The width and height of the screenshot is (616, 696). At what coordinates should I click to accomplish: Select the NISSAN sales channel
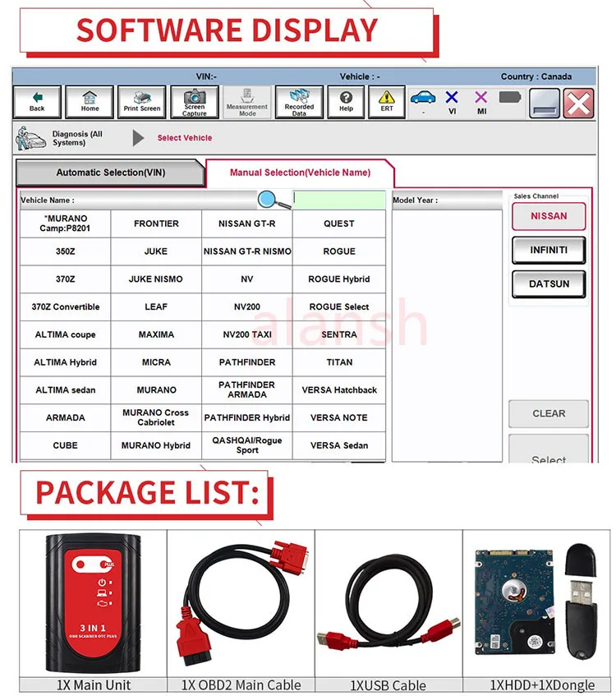coord(549,216)
